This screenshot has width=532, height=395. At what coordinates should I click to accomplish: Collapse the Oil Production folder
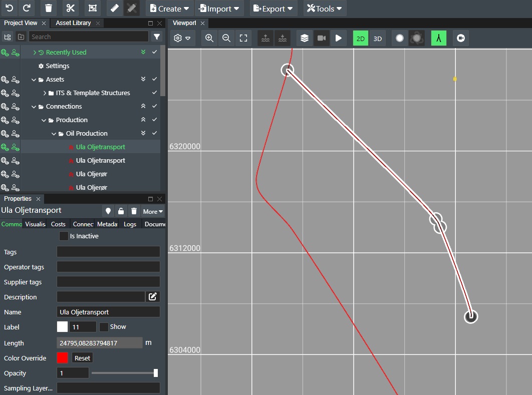(x=54, y=134)
